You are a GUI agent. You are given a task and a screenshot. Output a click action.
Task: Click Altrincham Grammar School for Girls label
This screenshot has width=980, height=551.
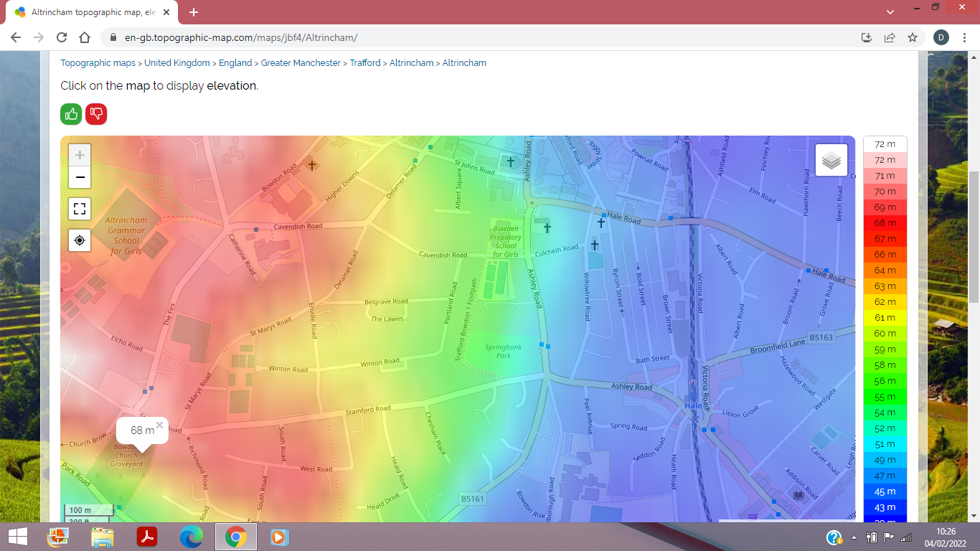[126, 236]
